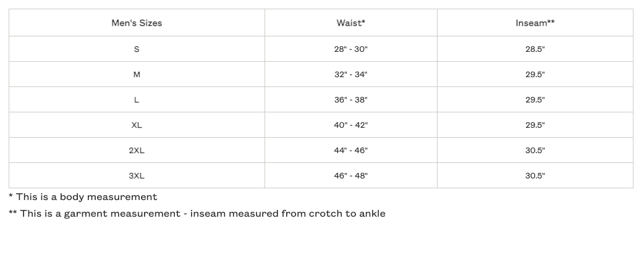Select the L size cell
Image resolution: width=644 pixels, height=255 pixels.
137,100
